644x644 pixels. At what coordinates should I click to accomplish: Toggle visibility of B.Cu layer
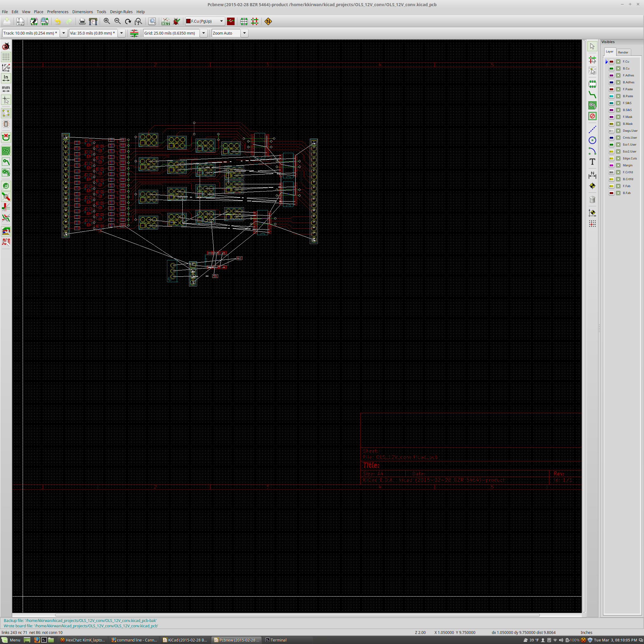click(618, 69)
